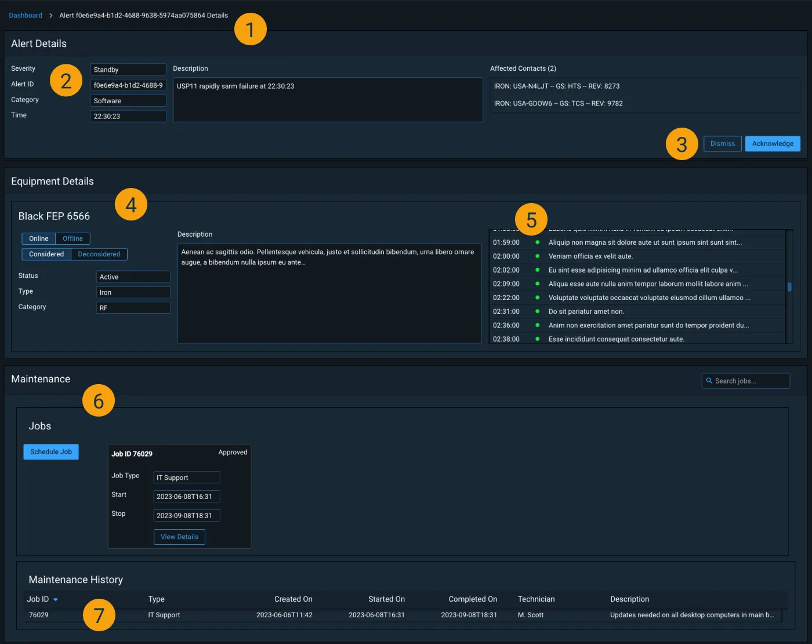
Task: Click Schedule Job in the Jobs panel
Action: [x=50, y=451]
